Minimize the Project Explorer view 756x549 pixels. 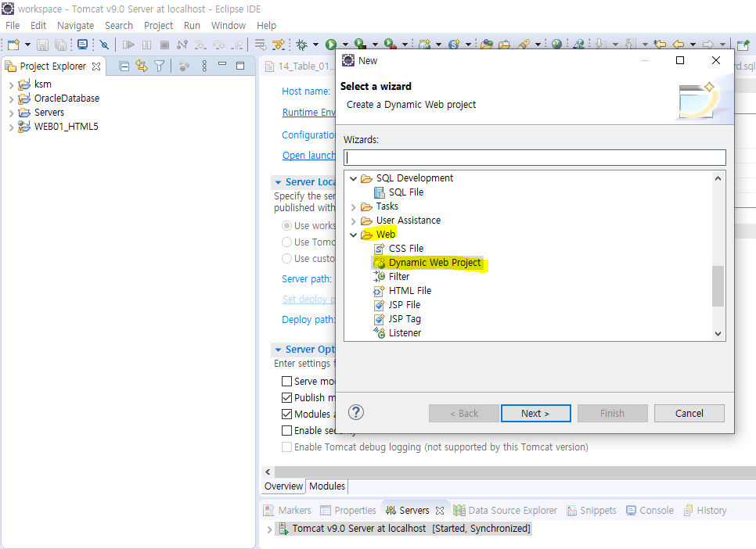(x=222, y=64)
